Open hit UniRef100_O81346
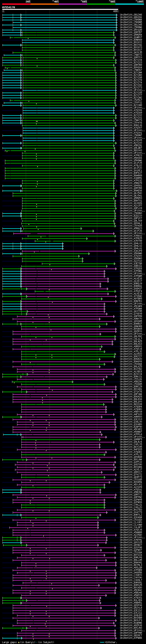Viewport: 146px width, 644px height. [131, 15]
